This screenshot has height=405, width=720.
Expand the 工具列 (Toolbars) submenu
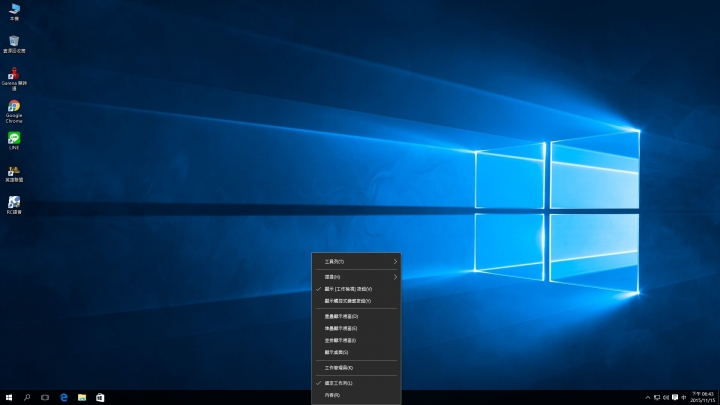pos(356,262)
